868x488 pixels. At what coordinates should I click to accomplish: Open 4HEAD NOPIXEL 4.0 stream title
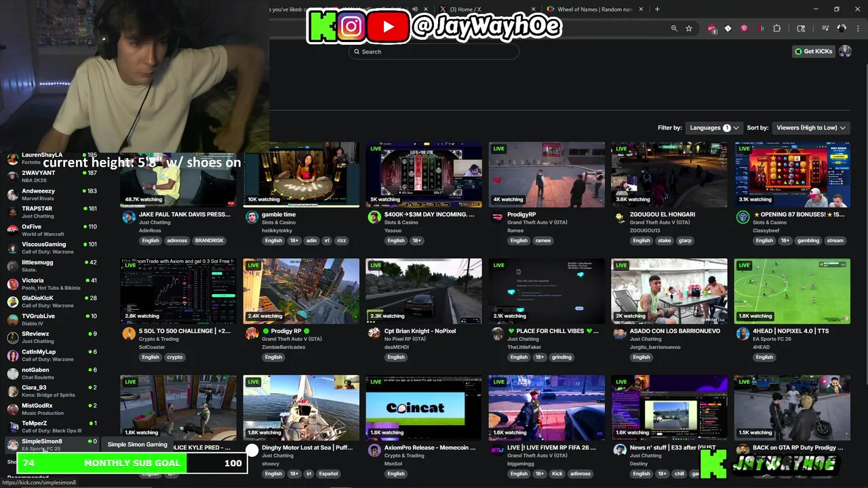click(791, 331)
